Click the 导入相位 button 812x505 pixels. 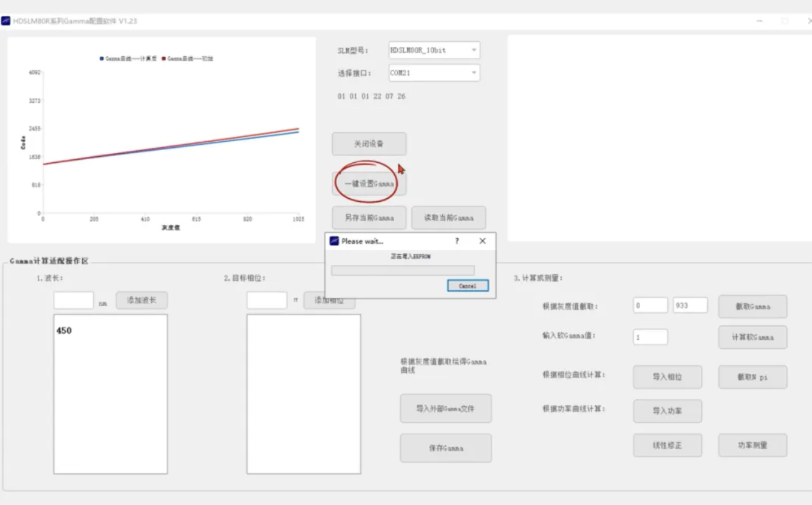[667, 377]
